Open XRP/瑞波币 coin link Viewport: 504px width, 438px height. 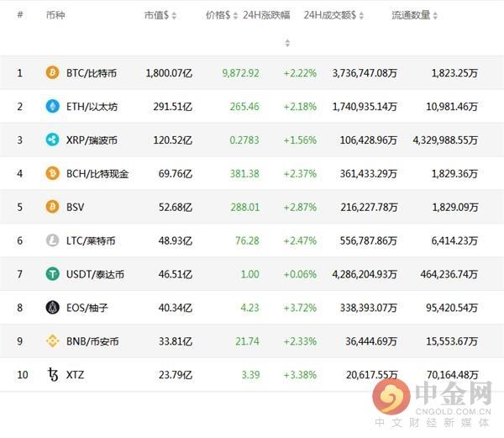pyautogui.click(x=92, y=140)
